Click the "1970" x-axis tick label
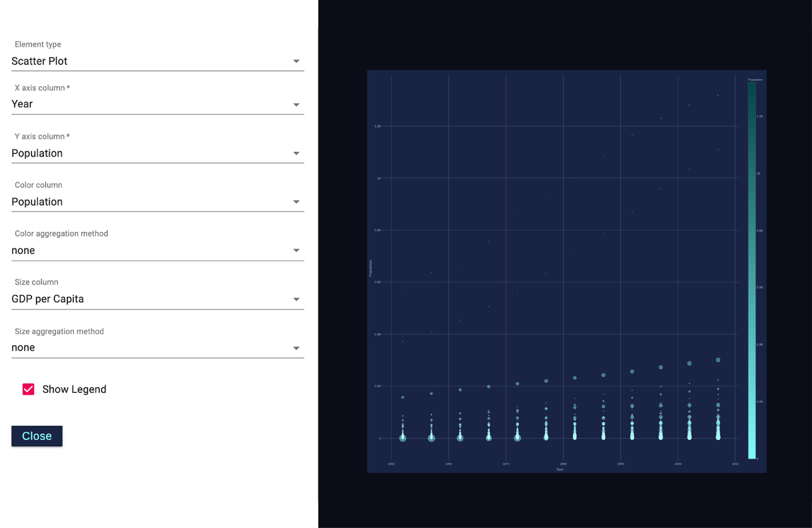The height and width of the screenshot is (528, 812). pos(506,464)
